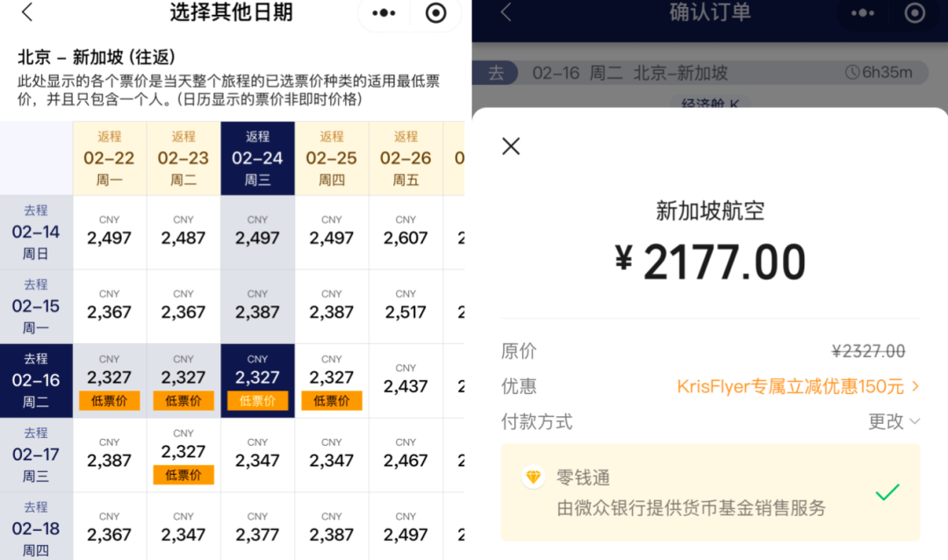Choose 2,387 fare for 02-17 and 02-22
Image resolution: width=948 pixels, height=560 pixels.
point(110,455)
